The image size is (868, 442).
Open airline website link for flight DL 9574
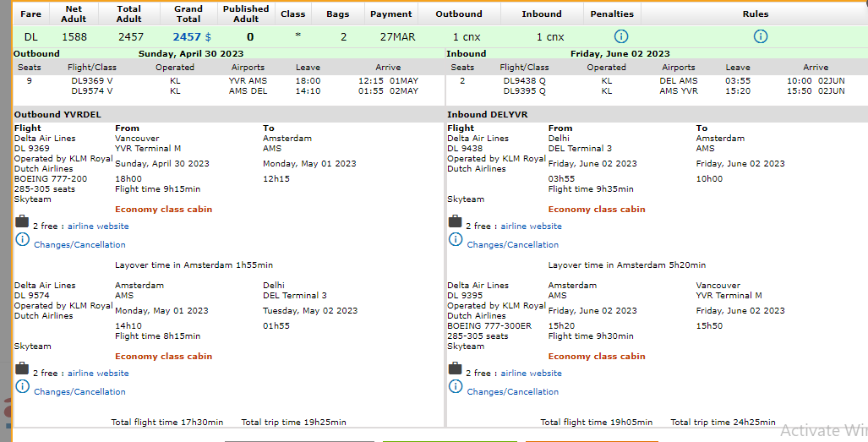click(98, 374)
